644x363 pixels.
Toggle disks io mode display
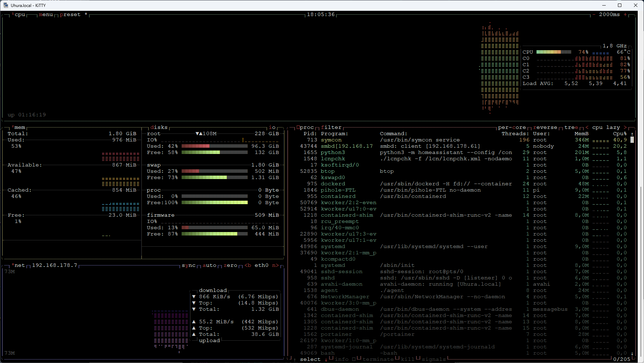272,128
